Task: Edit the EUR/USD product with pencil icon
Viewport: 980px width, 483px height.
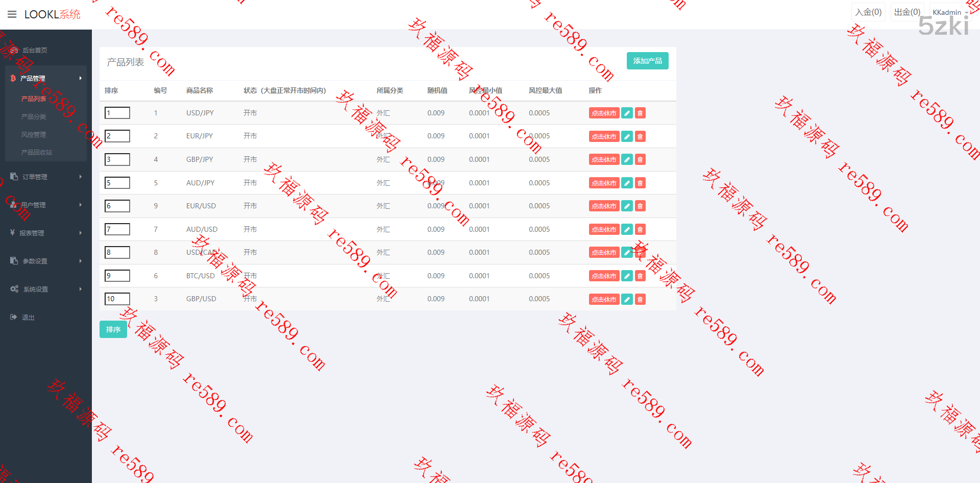Action: coord(627,206)
